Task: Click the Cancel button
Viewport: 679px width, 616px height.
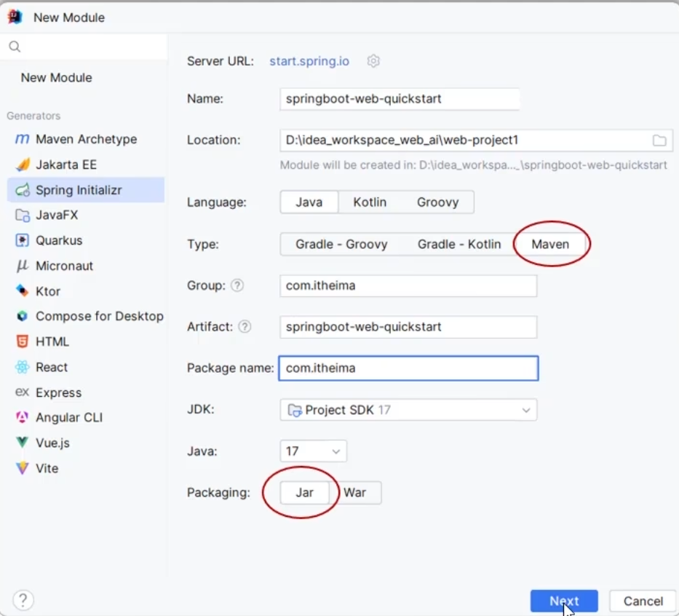Action: [x=643, y=601]
